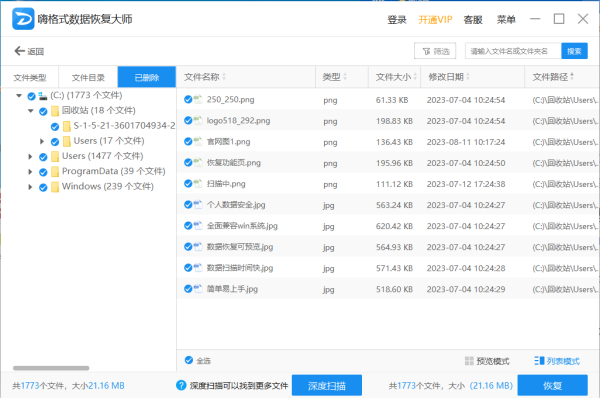Viewport: 600px width, 398px height.
Task: Expand the Users (1477) folder node
Action: 30,157
